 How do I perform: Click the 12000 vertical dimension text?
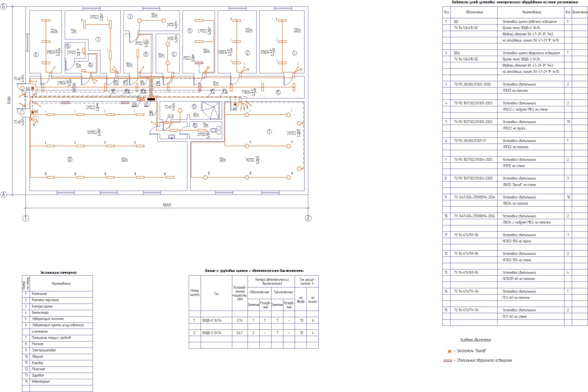[9, 100]
